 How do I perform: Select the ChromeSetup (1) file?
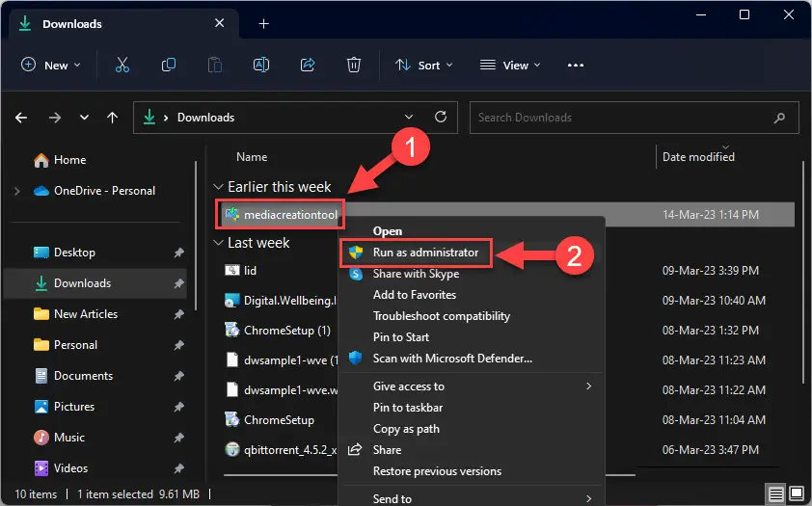click(x=286, y=330)
